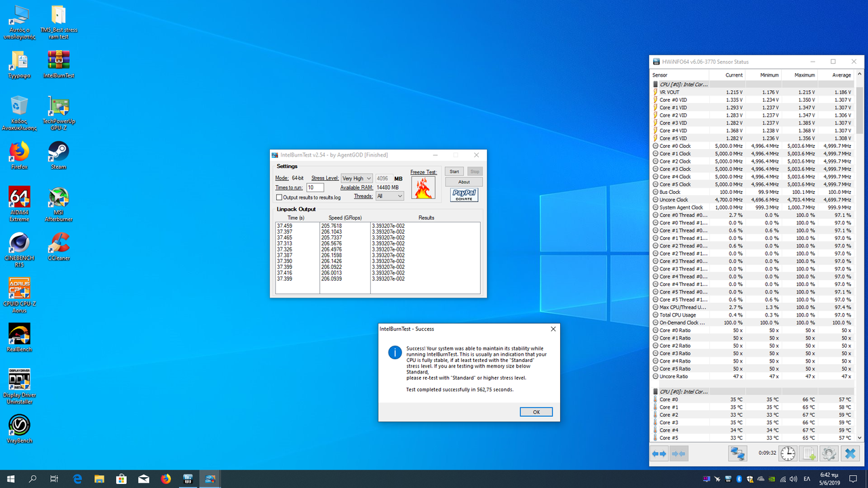Click the HWiNFO clock reset timer icon

(788, 453)
